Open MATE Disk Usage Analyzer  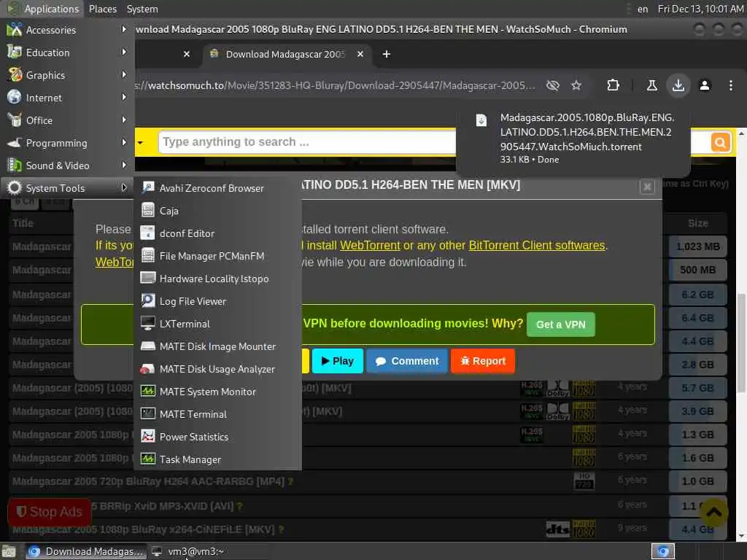(217, 369)
